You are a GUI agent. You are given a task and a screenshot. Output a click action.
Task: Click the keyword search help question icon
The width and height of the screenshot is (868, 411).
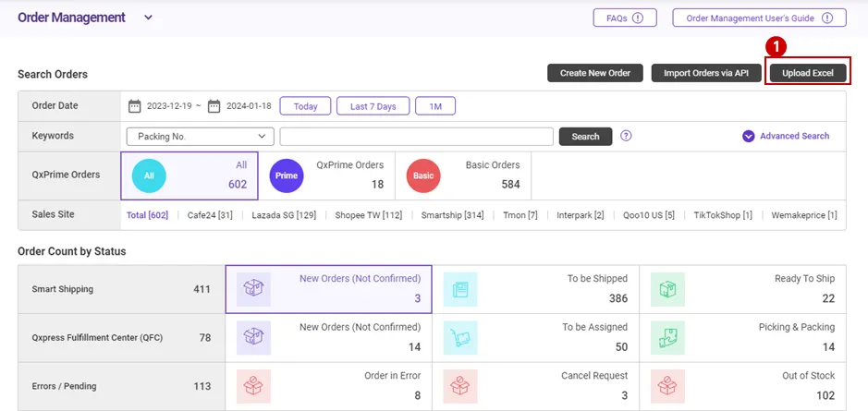[626, 136]
